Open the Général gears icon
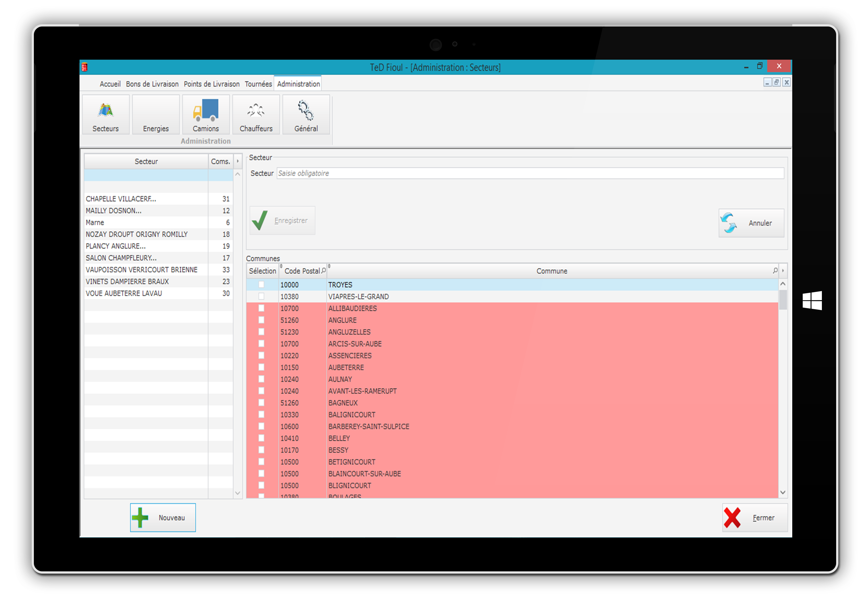 [x=306, y=111]
